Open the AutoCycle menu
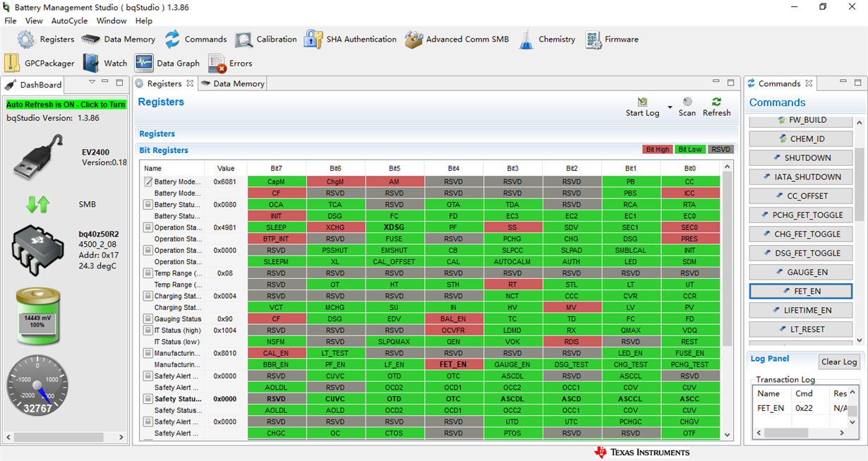Screen dimensions: 868x461 tap(70, 21)
